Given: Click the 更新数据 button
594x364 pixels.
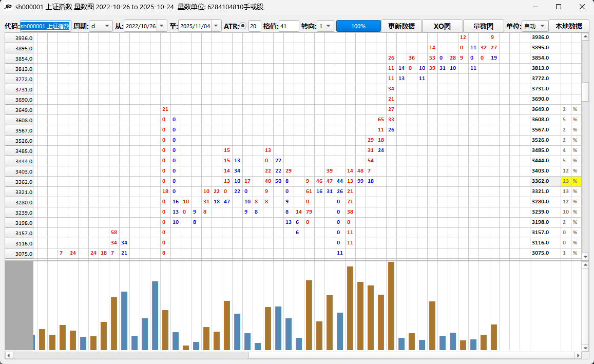Looking at the screenshot, I should point(401,26).
